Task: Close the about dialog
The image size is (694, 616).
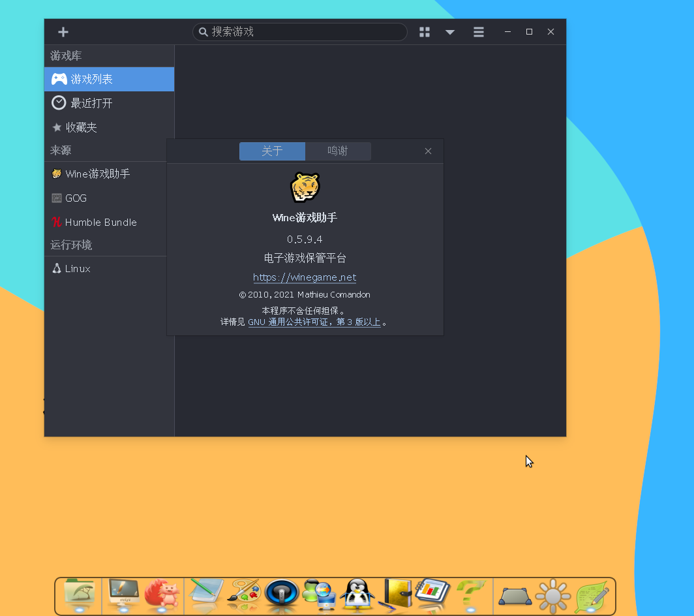Action: (428, 151)
